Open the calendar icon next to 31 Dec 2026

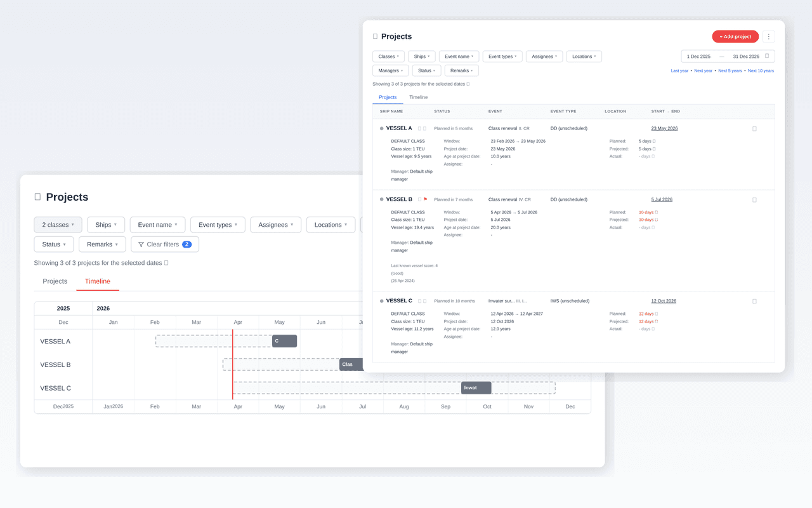pyautogui.click(x=767, y=56)
